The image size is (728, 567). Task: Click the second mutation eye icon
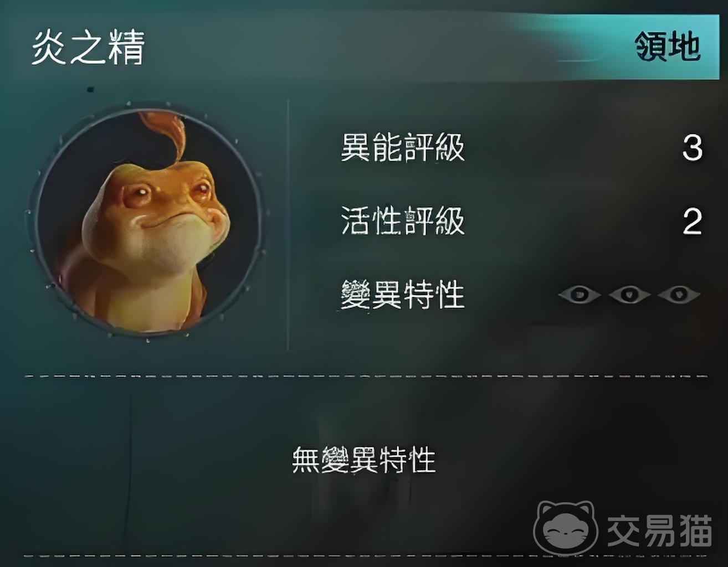[x=629, y=294]
